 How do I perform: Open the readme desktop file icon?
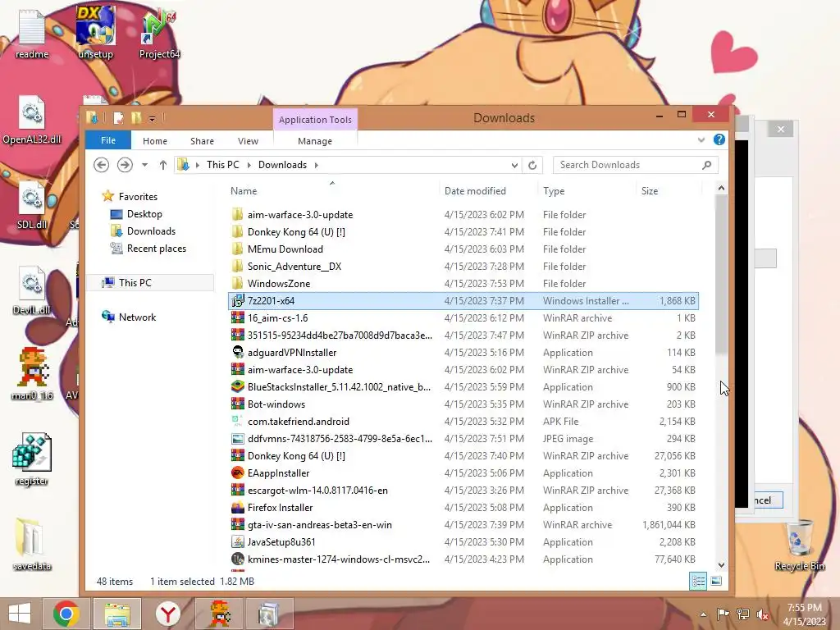tap(32, 33)
